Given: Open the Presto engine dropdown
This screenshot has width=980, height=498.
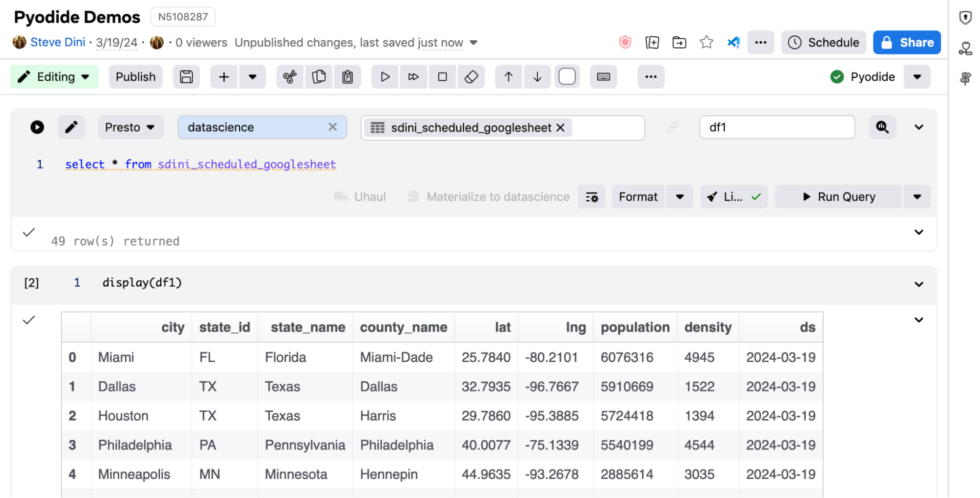Looking at the screenshot, I should click(x=130, y=127).
